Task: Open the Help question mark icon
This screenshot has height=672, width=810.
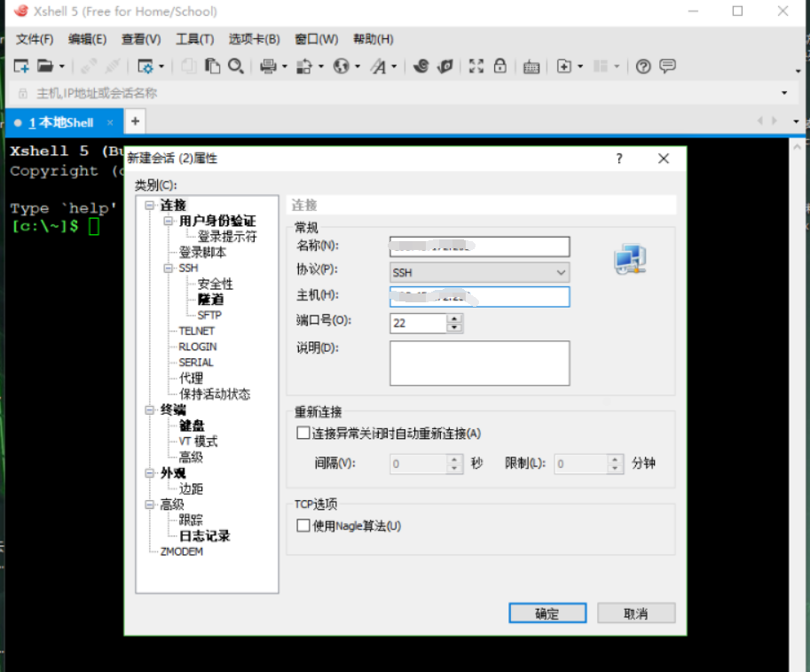Action: click(643, 66)
